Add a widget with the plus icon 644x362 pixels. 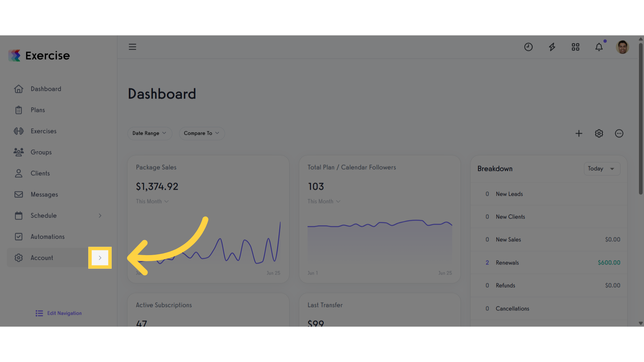tap(579, 133)
